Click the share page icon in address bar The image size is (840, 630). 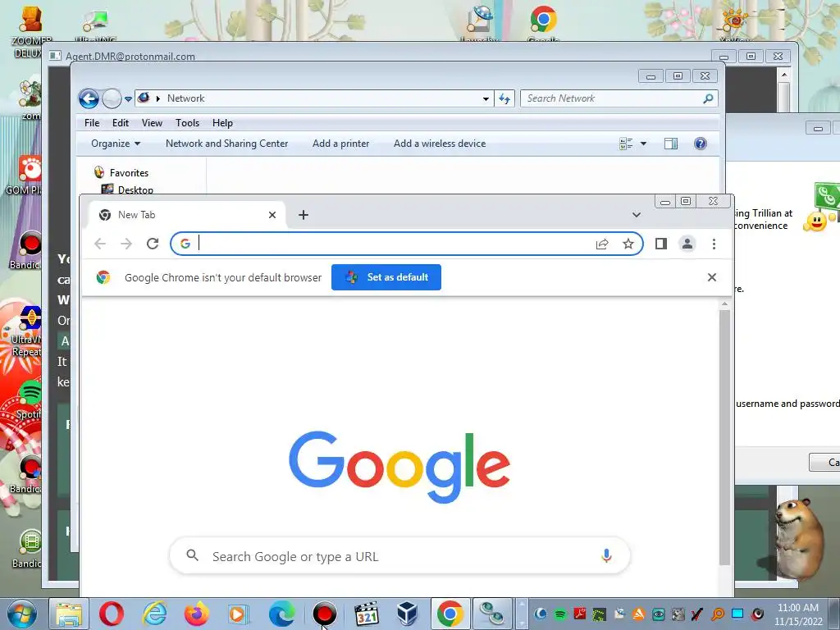(x=602, y=244)
